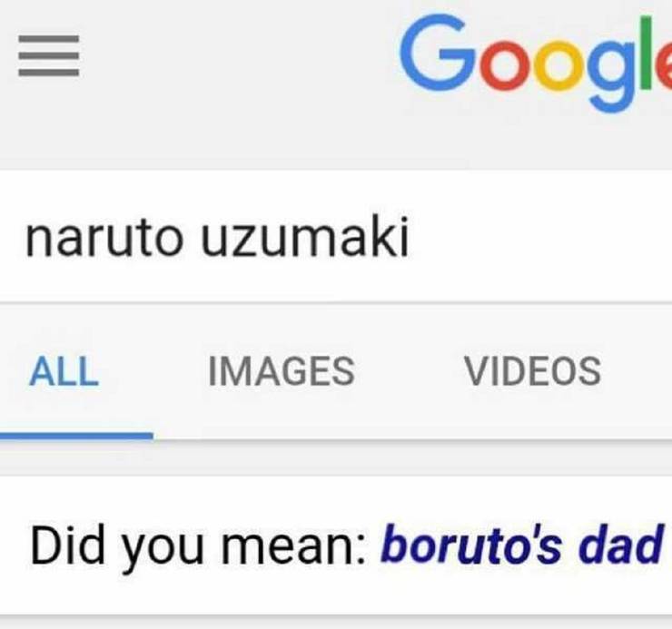The height and width of the screenshot is (629, 672).
Task: Show video results for naruto uzumaki
Action: [x=532, y=371]
